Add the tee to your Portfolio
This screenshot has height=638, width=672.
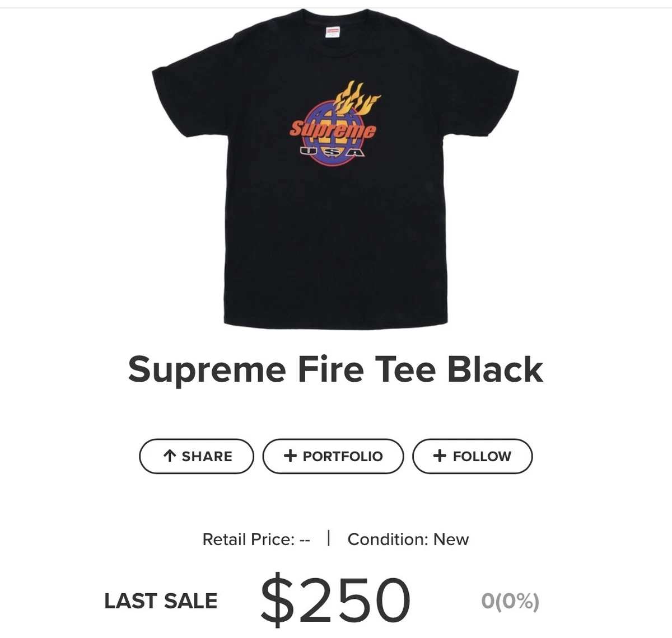tap(333, 456)
